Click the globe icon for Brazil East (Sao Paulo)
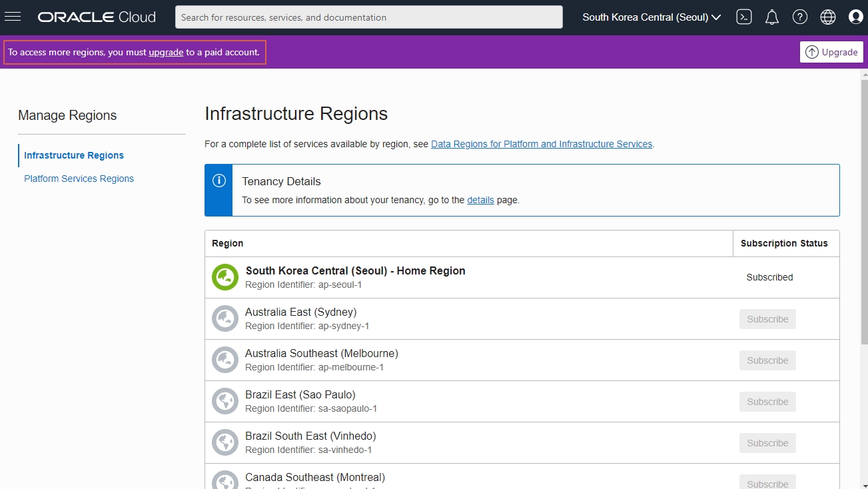The height and width of the screenshot is (489, 868). point(225,401)
